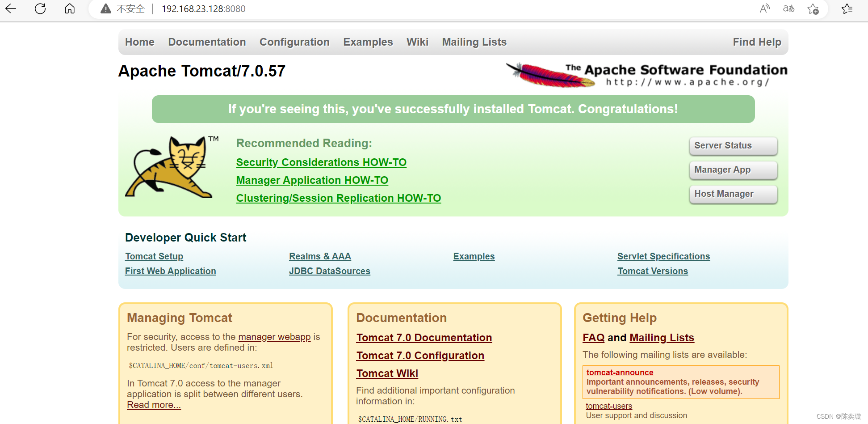Click the Server Status button
Viewport: 868px width, 424px height.
[x=733, y=146]
